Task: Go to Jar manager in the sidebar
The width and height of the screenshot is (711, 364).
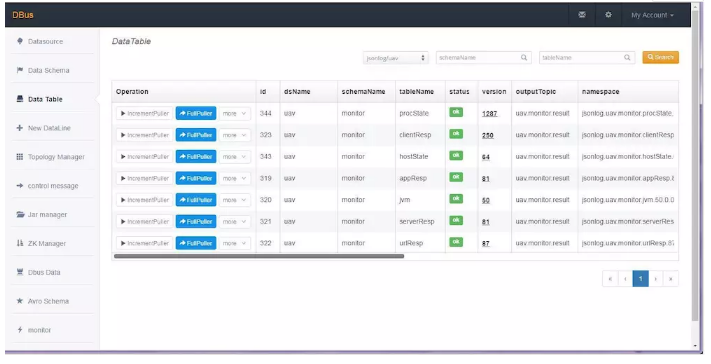Action: coord(47,214)
